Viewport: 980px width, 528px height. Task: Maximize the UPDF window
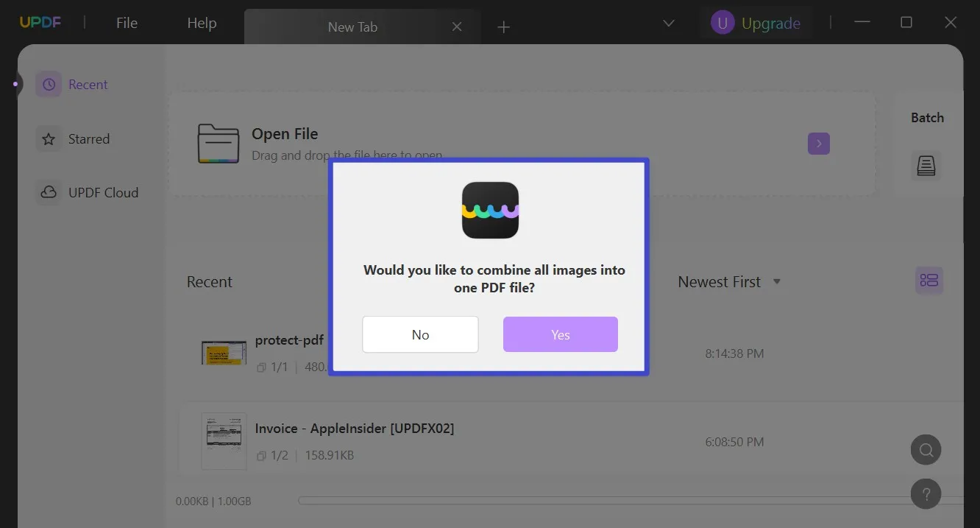pyautogui.click(x=906, y=23)
